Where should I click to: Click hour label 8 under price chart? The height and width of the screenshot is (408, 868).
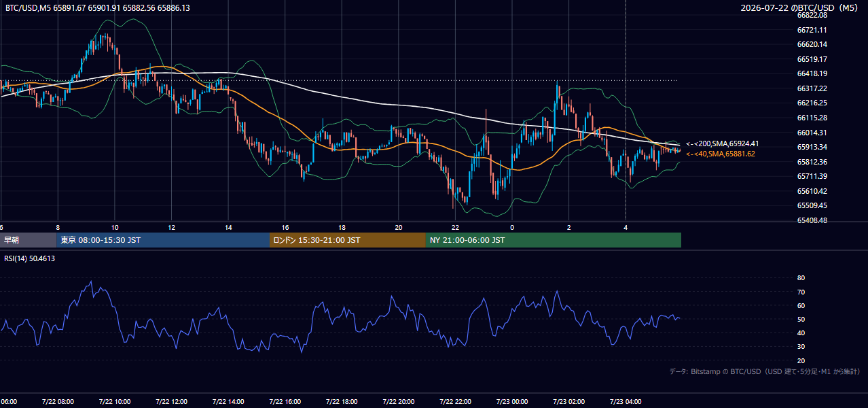click(58, 228)
